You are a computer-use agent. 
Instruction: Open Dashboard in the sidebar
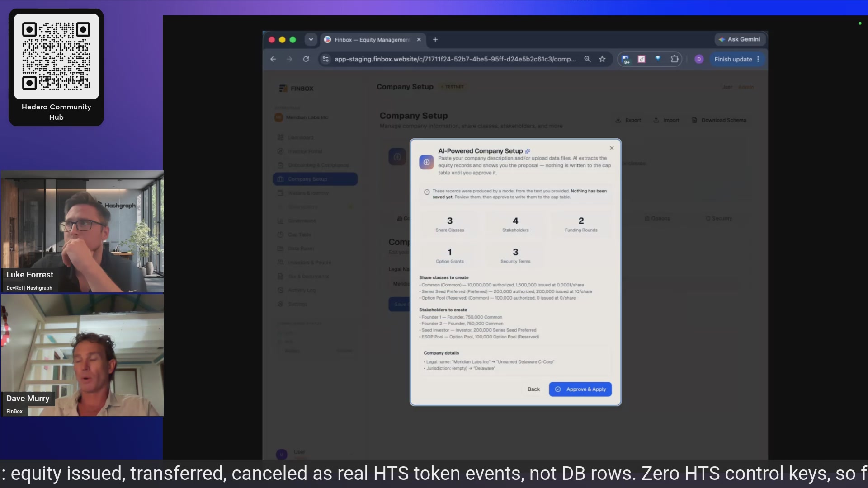tap(315, 137)
